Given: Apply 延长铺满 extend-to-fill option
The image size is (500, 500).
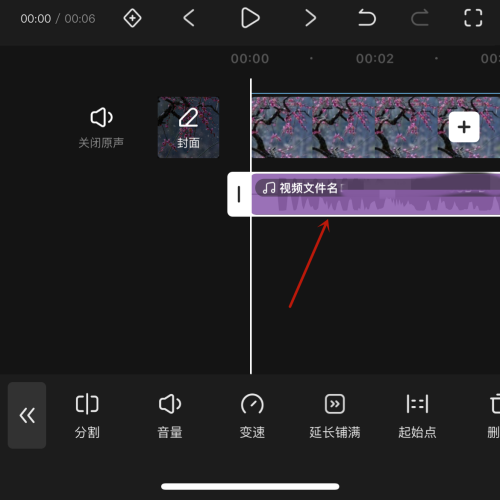Looking at the screenshot, I should [335, 416].
